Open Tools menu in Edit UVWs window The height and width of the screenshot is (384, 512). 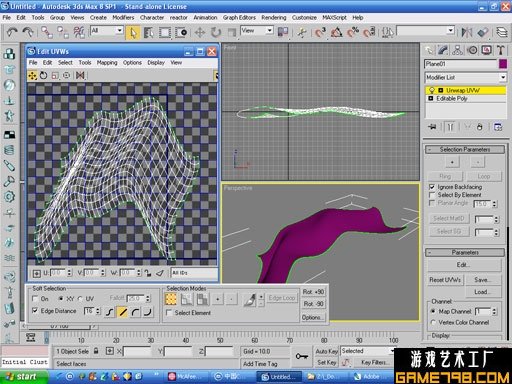pos(85,62)
